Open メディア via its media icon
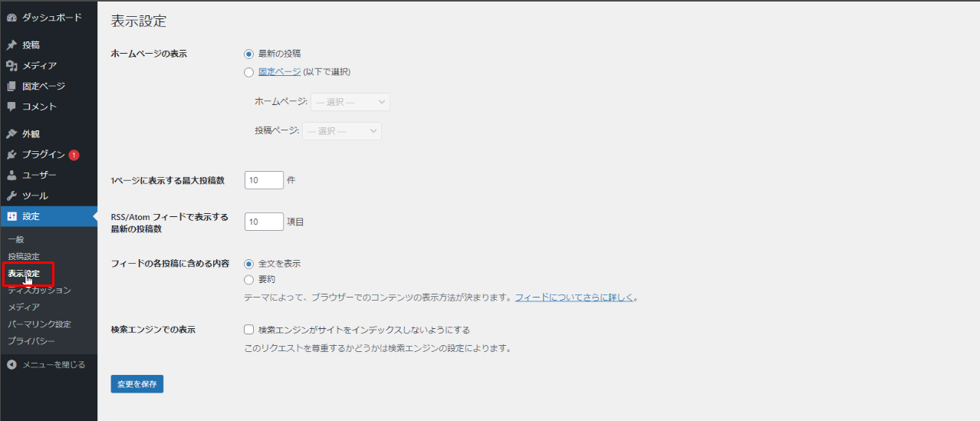This screenshot has width=980, height=421. pyautogui.click(x=12, y=66)
